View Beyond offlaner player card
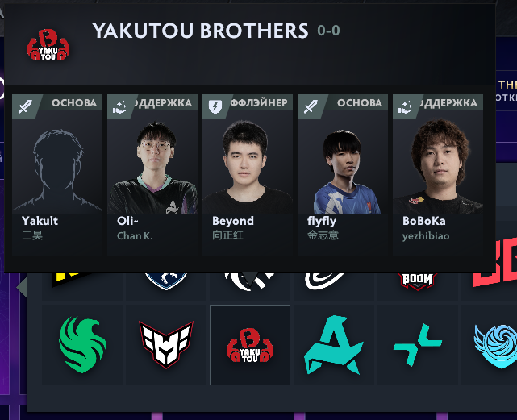The width and height of the screenshot is (517, 420). point(248,174)
